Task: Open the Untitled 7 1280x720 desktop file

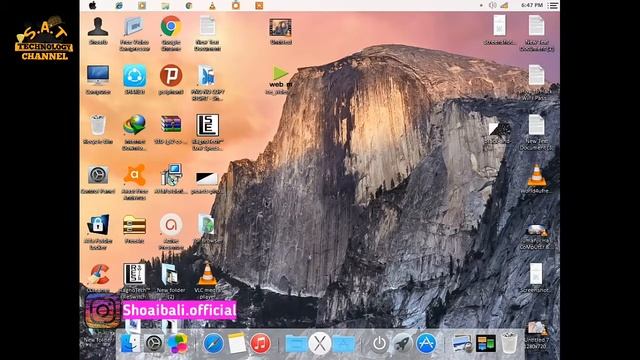Action: [536, 329]
